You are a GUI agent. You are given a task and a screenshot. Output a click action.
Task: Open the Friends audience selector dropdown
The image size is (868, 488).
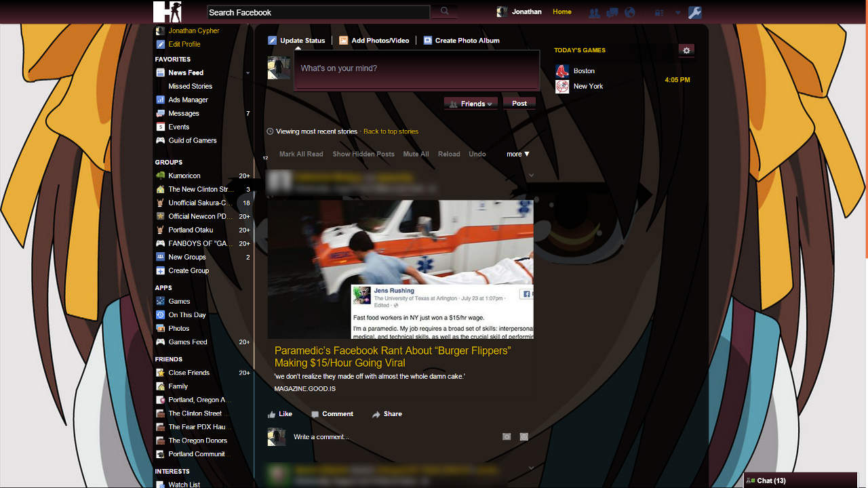471,104
